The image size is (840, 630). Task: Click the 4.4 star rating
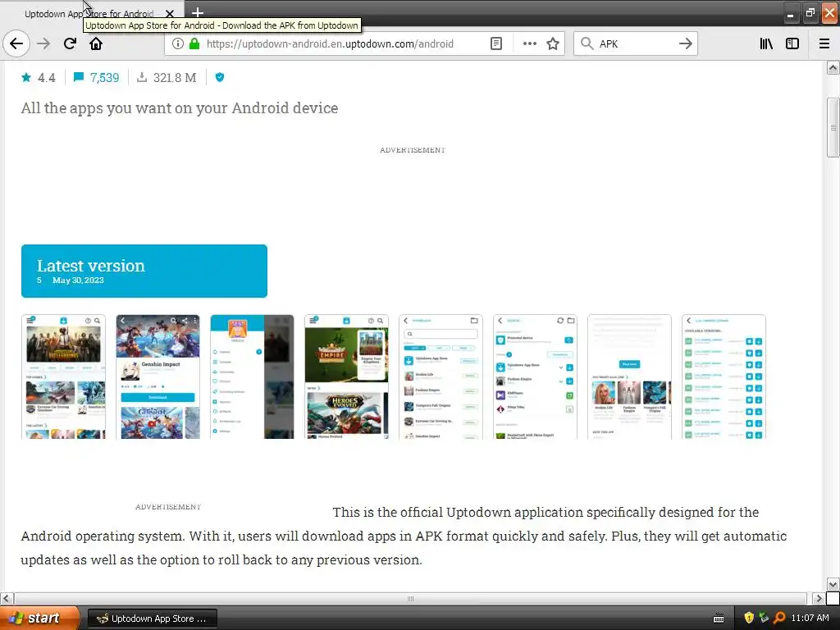[38, 78]
